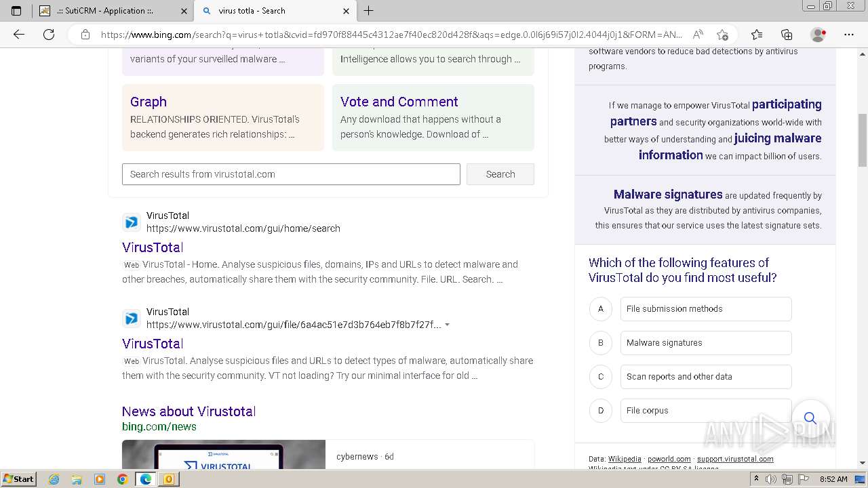View site information lock icon

pos(85,35)
